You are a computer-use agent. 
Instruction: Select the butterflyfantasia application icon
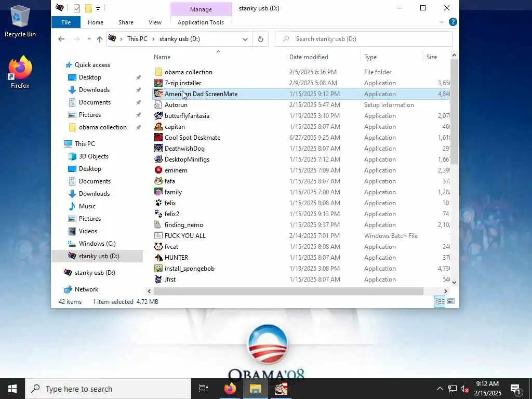[158, 116]
